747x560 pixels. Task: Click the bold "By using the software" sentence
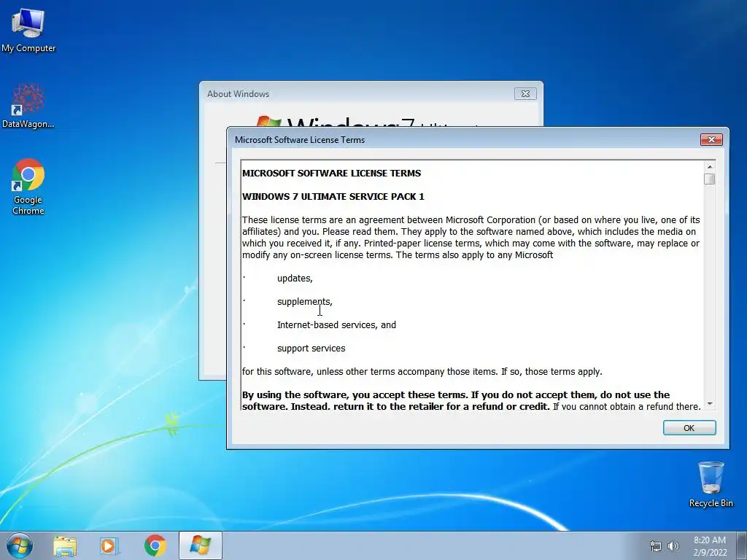tap(456, 400)
